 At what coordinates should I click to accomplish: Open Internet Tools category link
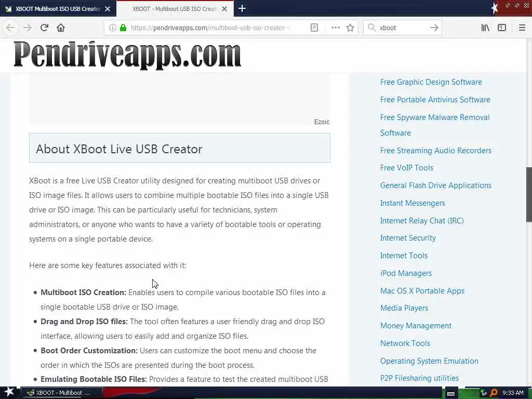[404, 256]
